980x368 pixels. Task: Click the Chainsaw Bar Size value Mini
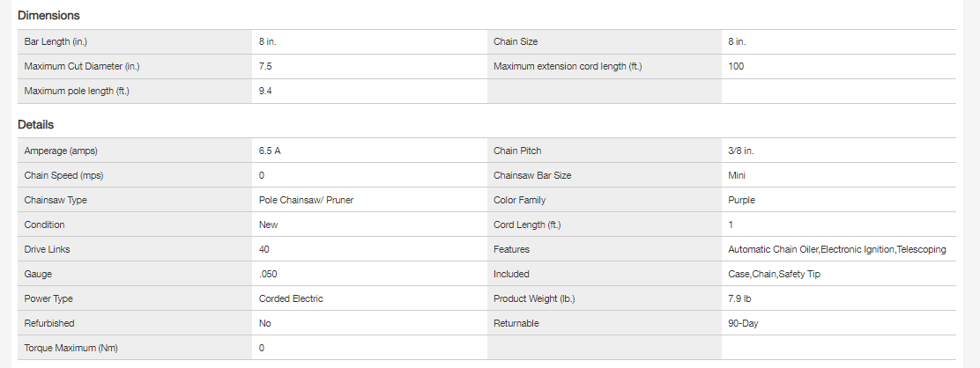pyautogui.click(x=738, y=176)
